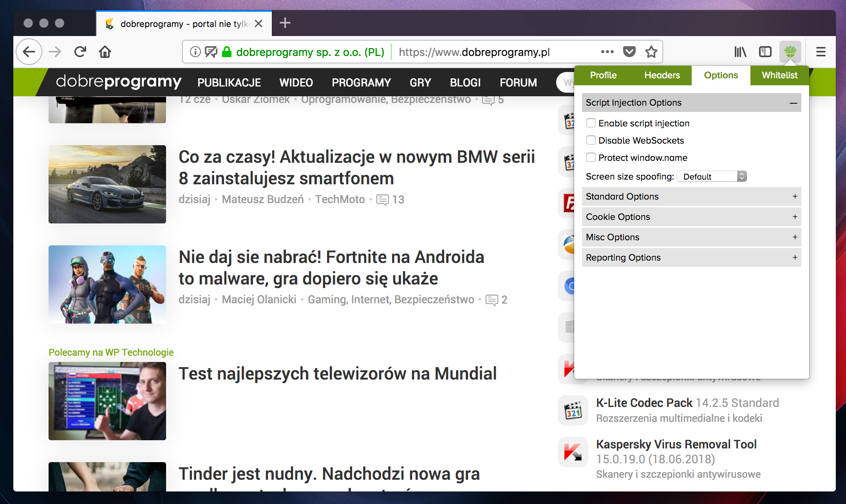Bookmark this page with the star

pos(651,52)
